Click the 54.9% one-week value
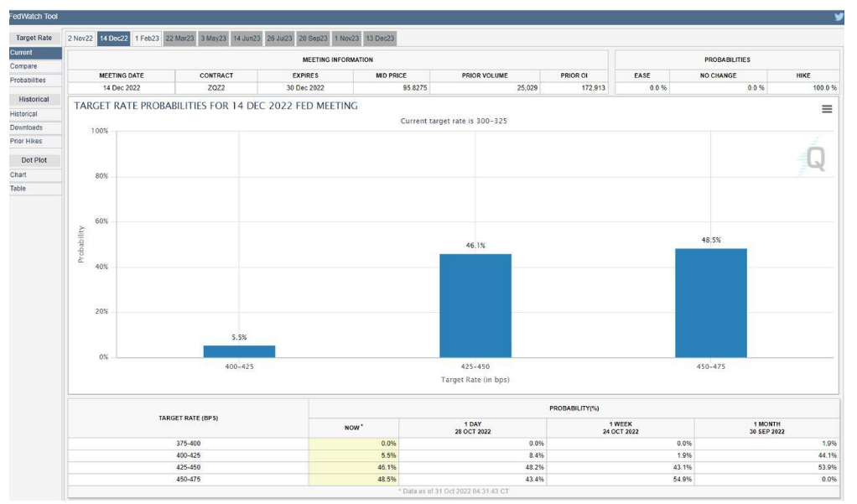This screenshot has width=857, height=504. coord(683,480)
